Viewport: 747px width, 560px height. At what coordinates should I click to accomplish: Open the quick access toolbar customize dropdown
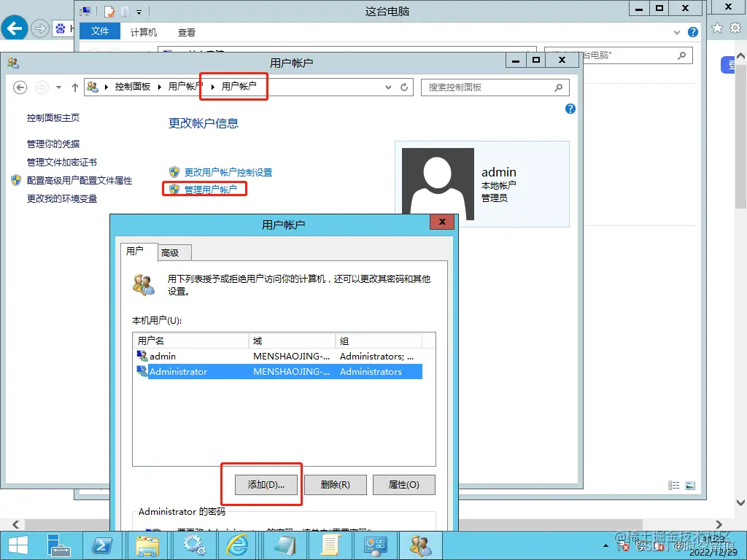pos(139,12)
